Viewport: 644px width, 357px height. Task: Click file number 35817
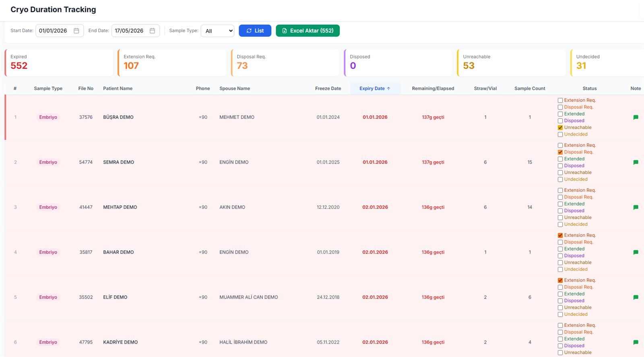(x=86, y=252)
